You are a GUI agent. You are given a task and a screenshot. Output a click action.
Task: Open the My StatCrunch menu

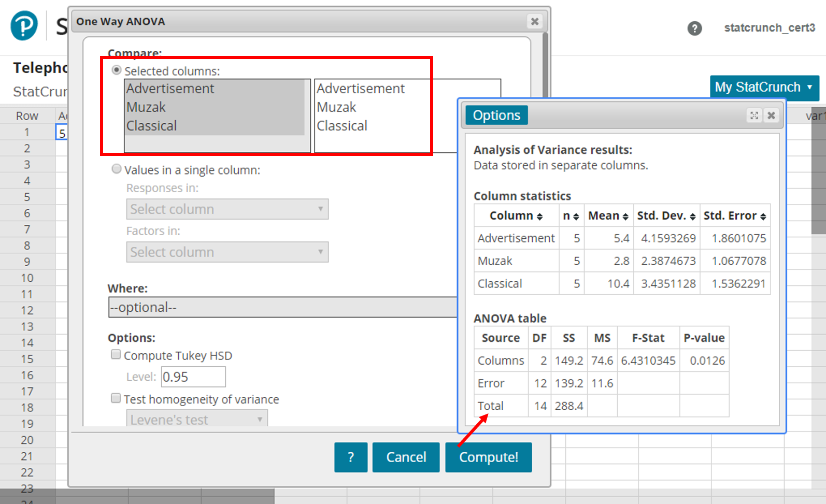pos(764,87)
